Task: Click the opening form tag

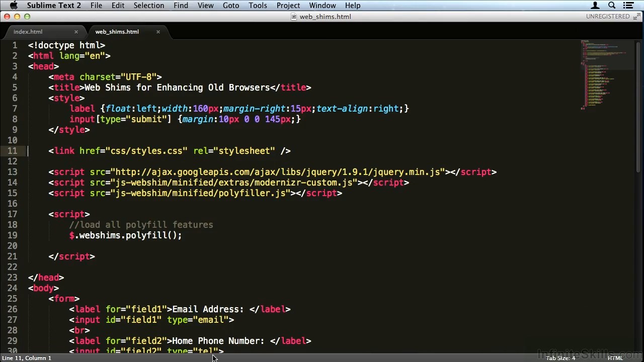Action: tap(64, 299)
